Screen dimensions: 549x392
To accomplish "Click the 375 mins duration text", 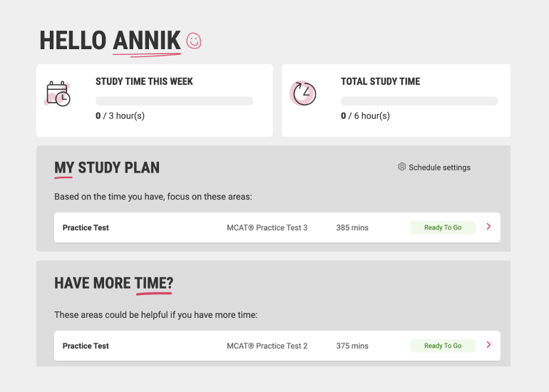I will click(x=352, y=346).
